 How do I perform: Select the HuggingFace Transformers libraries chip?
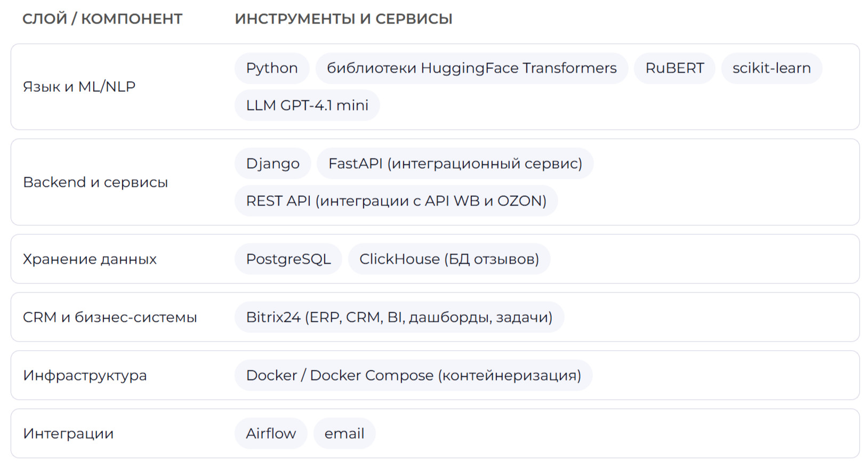tap(471, 68)
